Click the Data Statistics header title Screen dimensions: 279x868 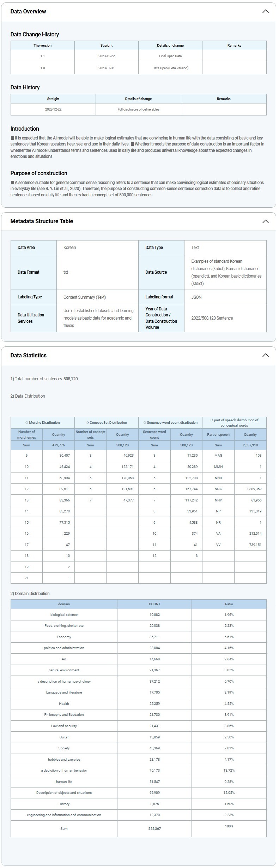29,355
